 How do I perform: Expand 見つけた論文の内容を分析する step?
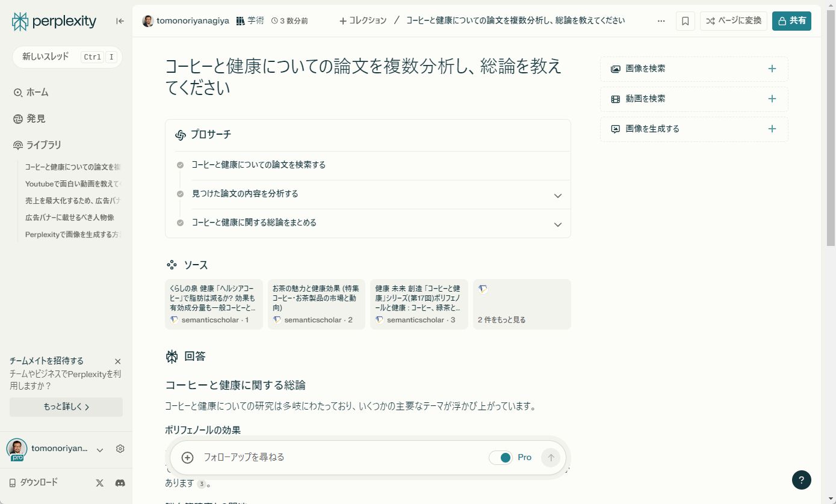click(557, 195)
